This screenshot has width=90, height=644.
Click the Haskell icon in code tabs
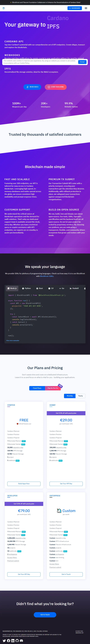(x=71, y=288)
